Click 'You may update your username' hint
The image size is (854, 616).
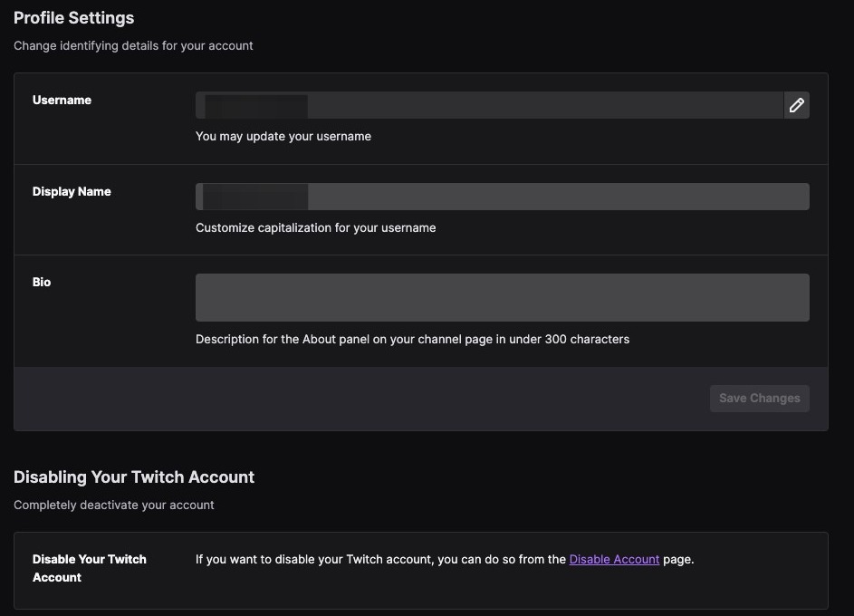coord(283,137)
